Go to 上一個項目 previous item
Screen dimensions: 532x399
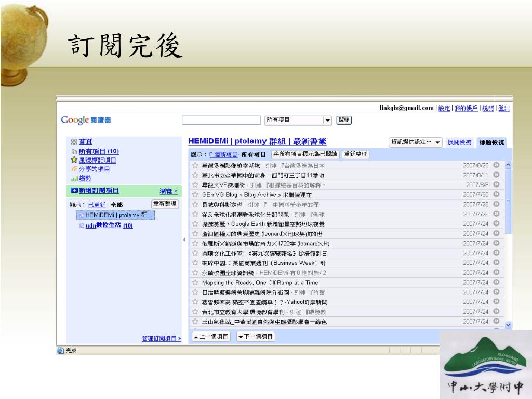[211, 336]
